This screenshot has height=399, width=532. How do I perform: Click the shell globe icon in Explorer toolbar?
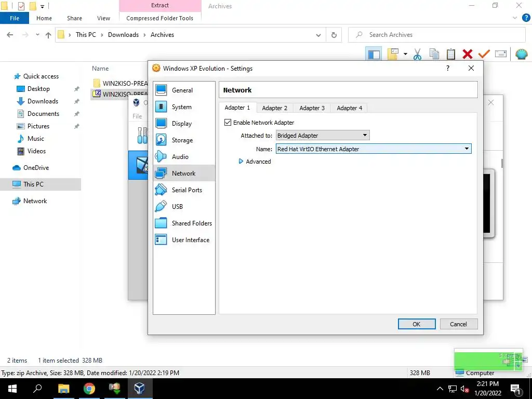coord(521,54)
